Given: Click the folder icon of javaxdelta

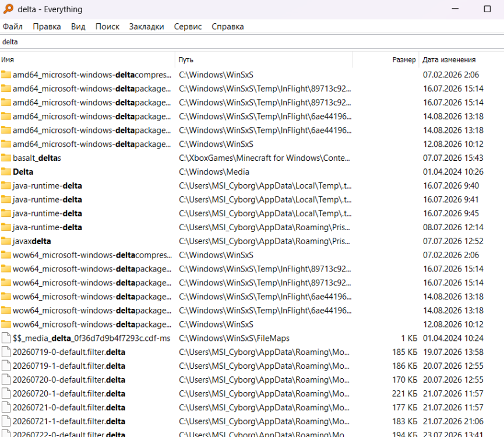Looking at the screenshot, I should (6, 241).
